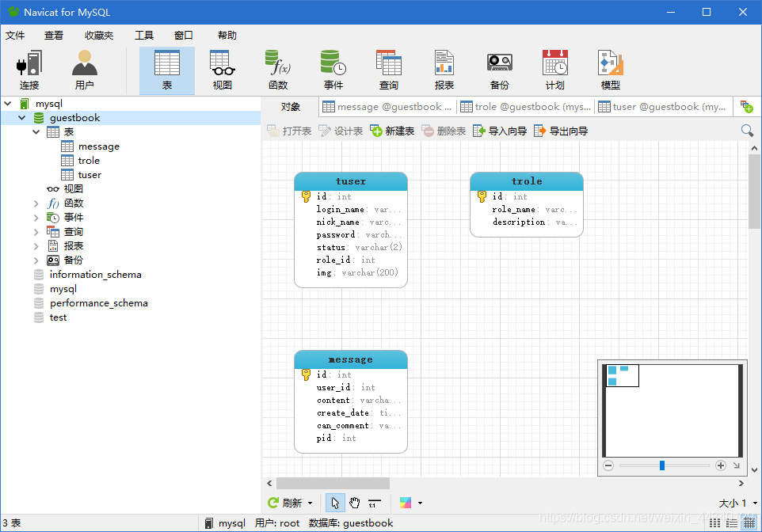Viewport: 762px width, 532px height.
Task: Click the 设计表 button
Action: point(341,131)
